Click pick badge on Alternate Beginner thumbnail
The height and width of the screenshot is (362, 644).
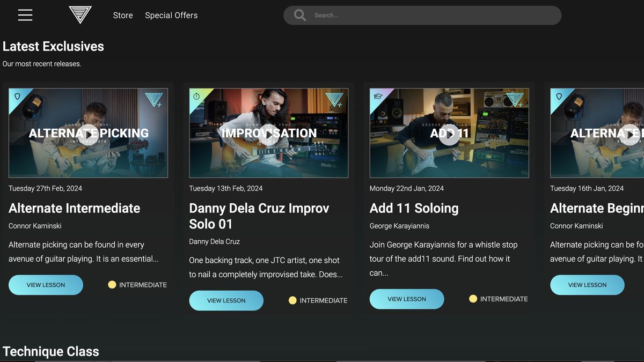click(x=559, y=97)
